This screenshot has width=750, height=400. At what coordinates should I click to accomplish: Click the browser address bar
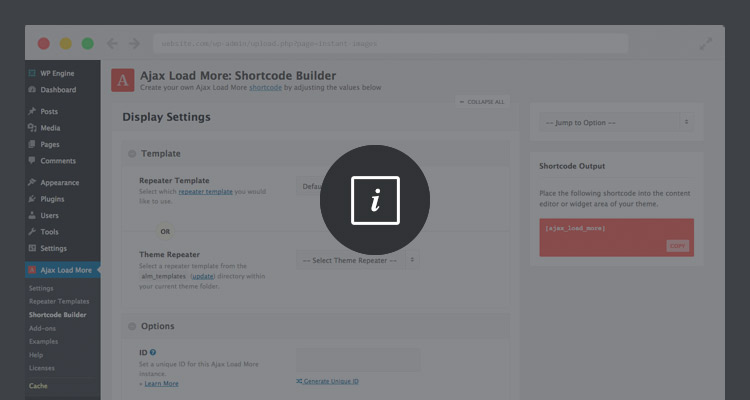coord(391,44)
